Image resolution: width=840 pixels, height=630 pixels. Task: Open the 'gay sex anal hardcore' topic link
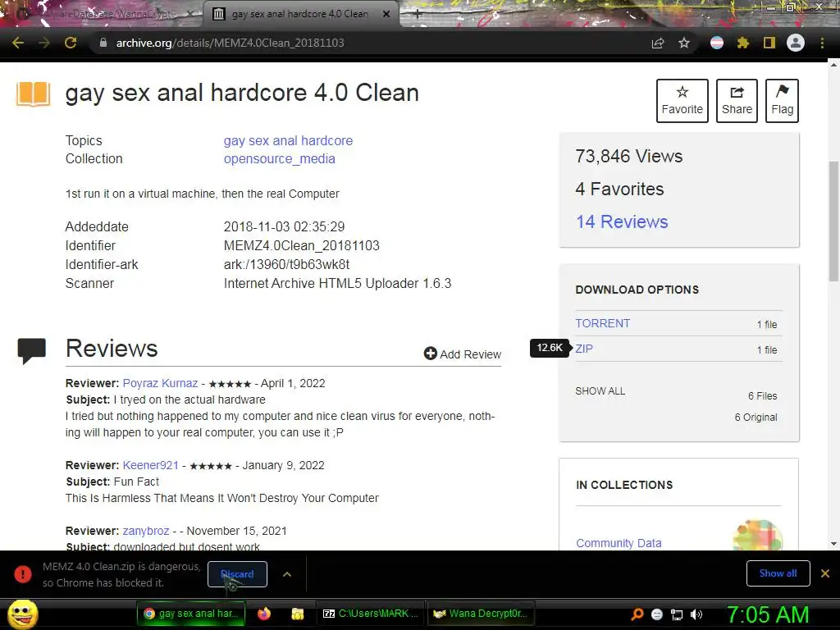point(288,141)
